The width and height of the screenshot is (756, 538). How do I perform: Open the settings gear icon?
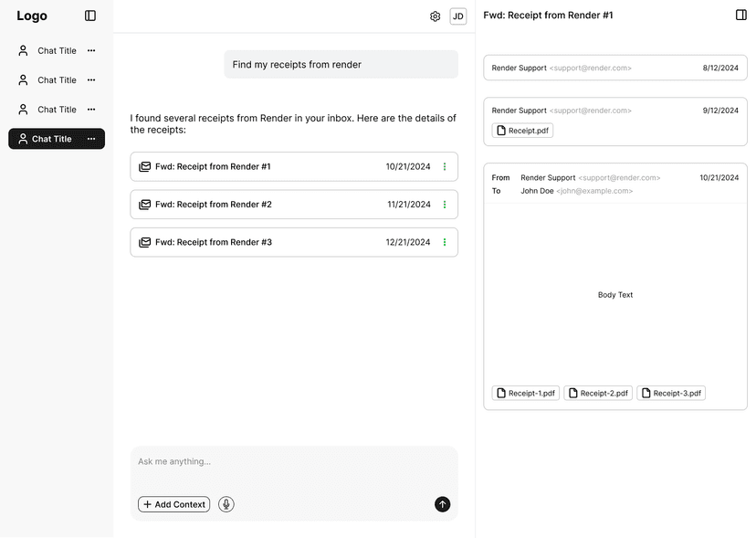435,16
